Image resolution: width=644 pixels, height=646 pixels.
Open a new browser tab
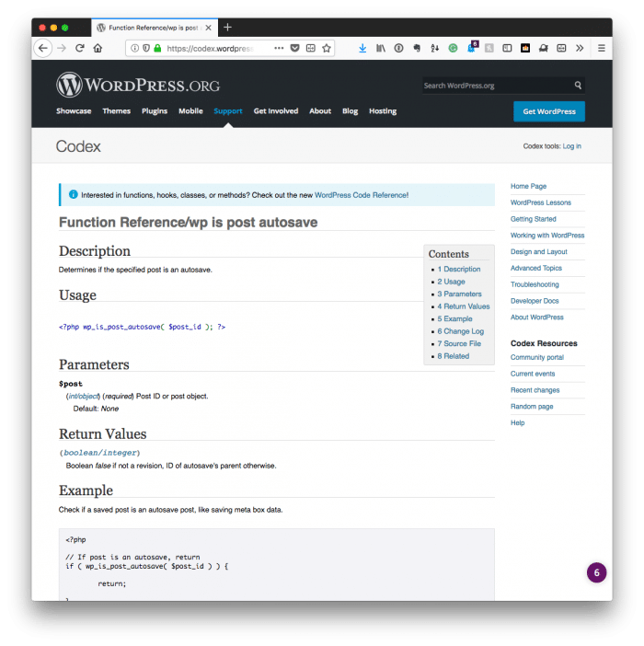tap(228, 28)
